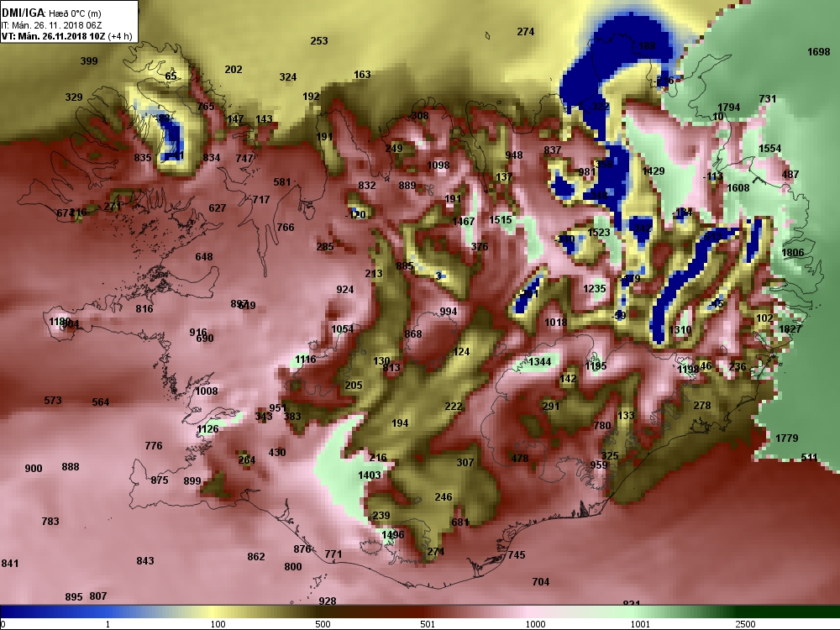This screenshot has height=630, width=840.
Task: Click the map value 1126
Action: (207, 429)
